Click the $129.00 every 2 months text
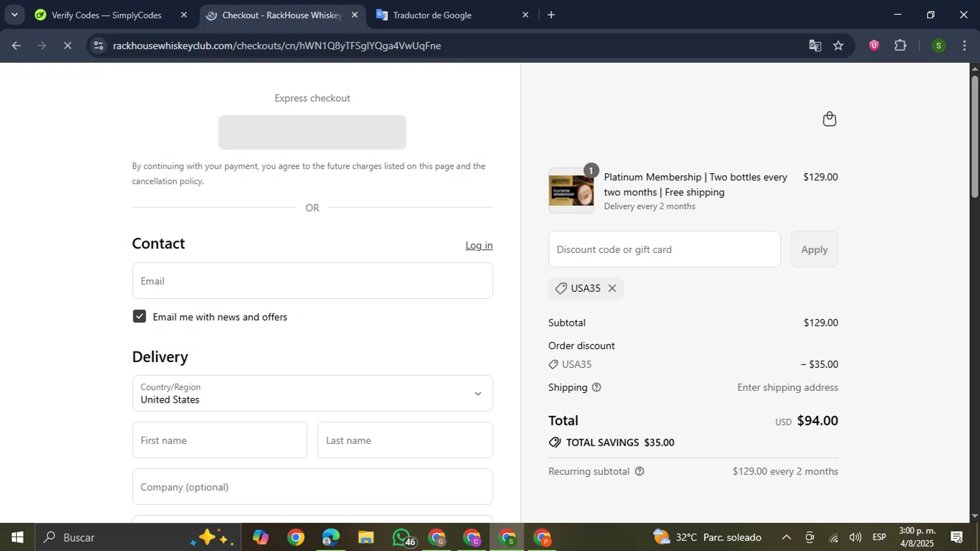Screen dimensions: 980x551 [x=785, y=471]
